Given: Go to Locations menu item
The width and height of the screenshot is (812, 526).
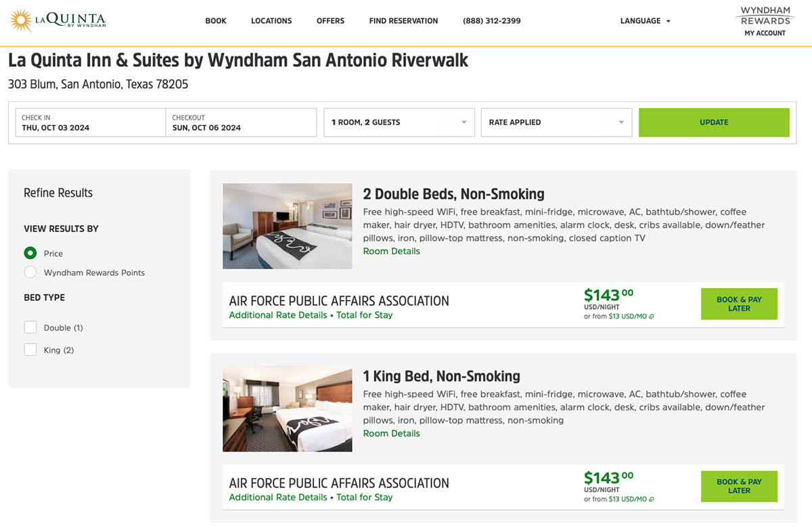Looking at the screenshot, I should 271,21.
